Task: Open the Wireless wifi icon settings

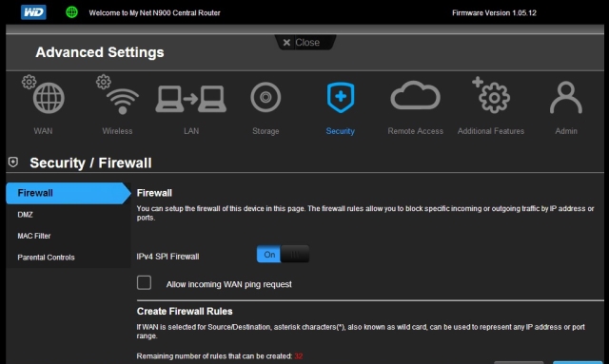Action: [118, 94]
